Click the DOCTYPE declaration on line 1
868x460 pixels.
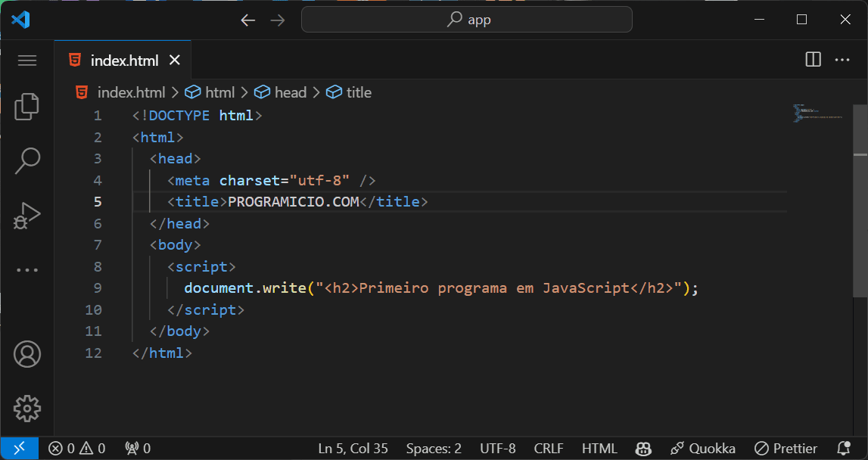(197, 116)
